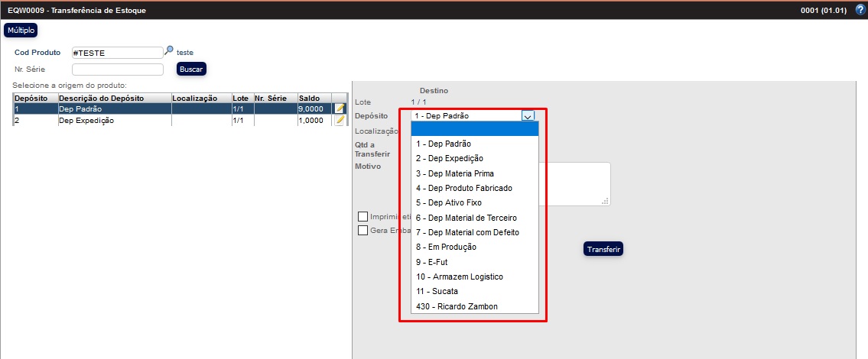The image size is (868, 359).
Task: Select the Dep Expedição row in table
Action: pos(115,121)
